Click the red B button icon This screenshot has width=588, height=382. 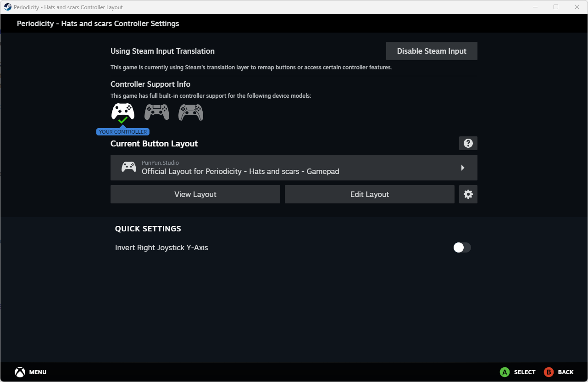[x=549, y=372]
